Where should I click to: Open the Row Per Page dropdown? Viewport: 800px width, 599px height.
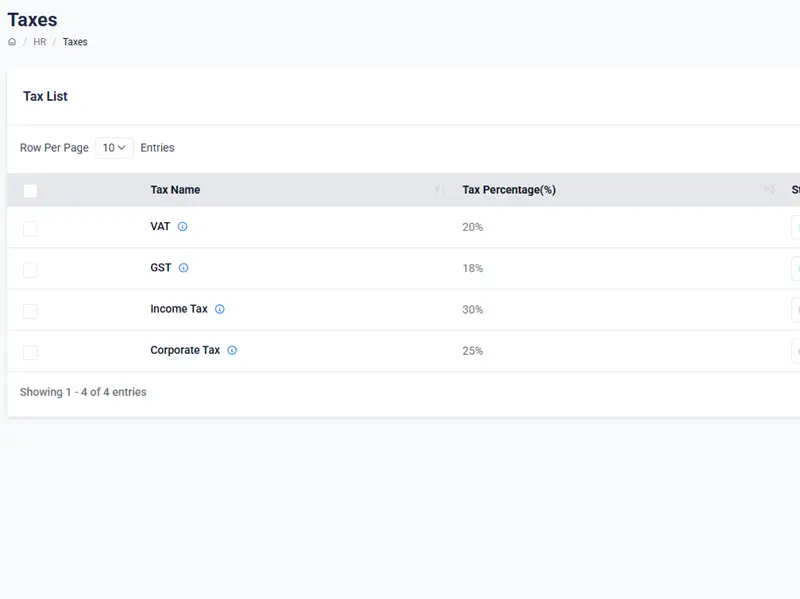tap(114, 148)
